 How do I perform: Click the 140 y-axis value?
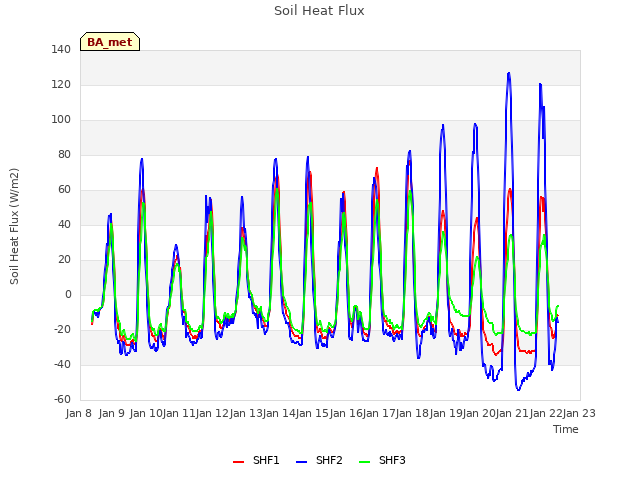(x=61, y=49)
